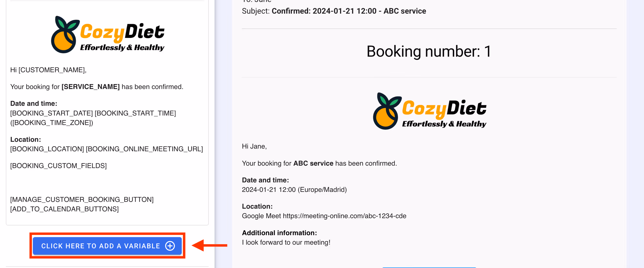The width and height of the screenshot is (644, 268).
Task: Open the meeting-online.com link in preview
Action: click(344, 216)
